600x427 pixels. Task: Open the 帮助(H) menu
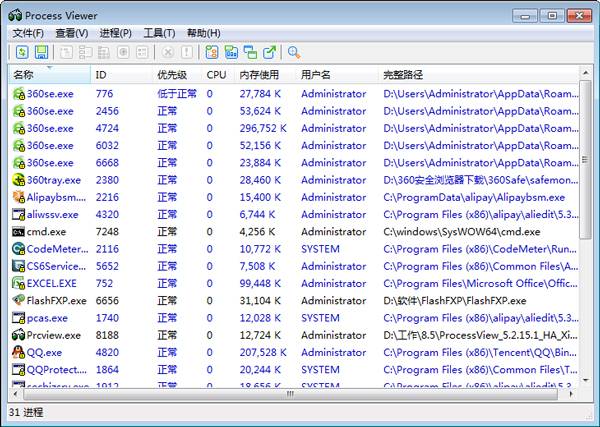pyautogui.click(x=204, y=33)
